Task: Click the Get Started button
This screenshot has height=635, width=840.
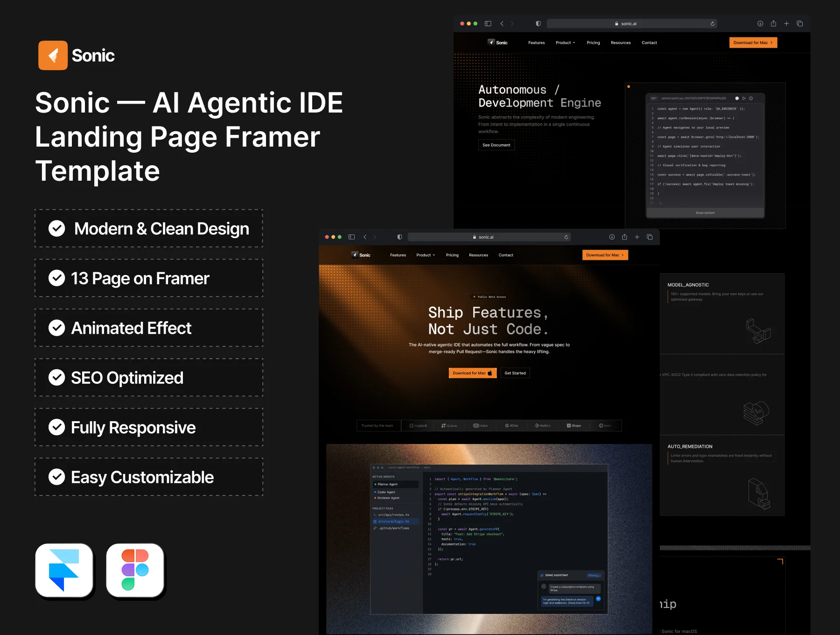Action: [x=515, y=373]
